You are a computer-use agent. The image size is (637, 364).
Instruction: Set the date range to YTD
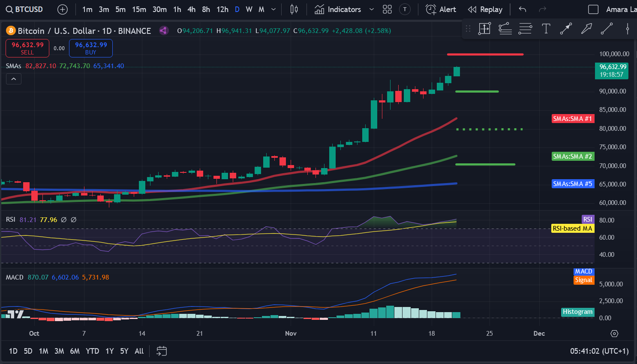92,351
